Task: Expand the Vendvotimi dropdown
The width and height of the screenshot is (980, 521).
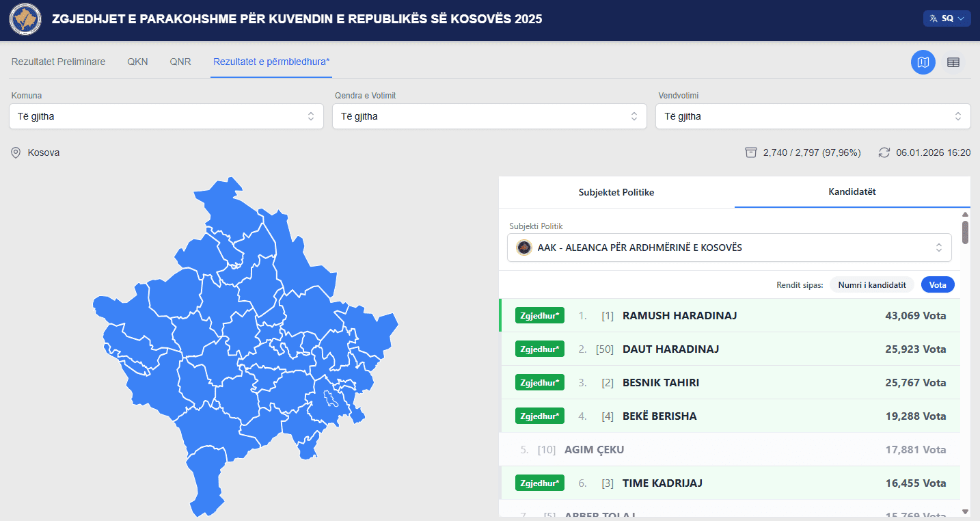Action: click(813, 116)
